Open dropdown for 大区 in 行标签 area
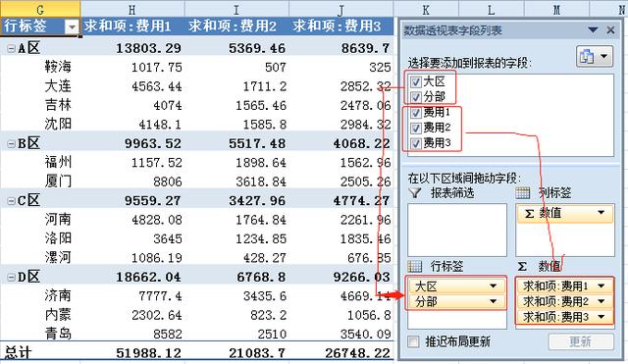The height and width of the screenshot is (364, 628). pyautogui.click(x=493, y=286)
